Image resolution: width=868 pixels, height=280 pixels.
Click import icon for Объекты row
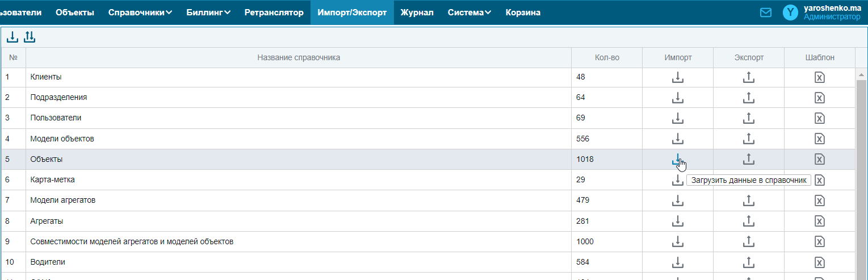[x=677, y=160]
